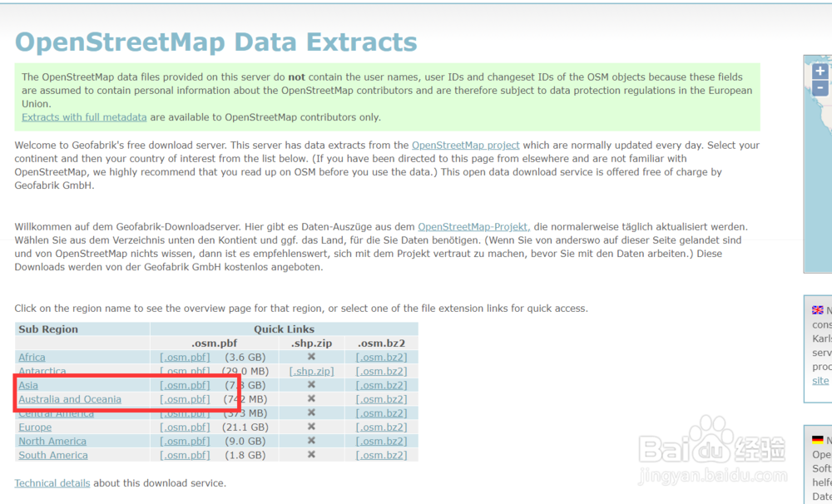Download the South America .osm.bz2 file

[x=382, y=455]
